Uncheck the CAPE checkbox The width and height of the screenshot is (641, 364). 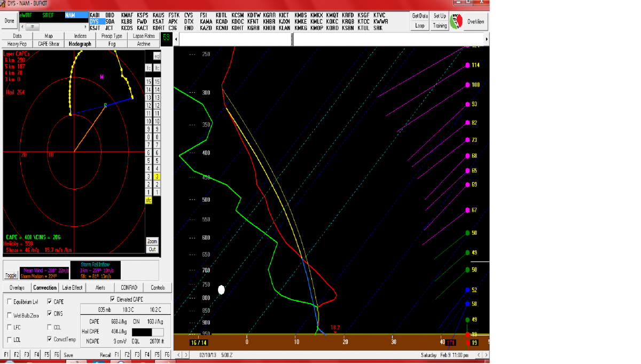tap(50, 302)
